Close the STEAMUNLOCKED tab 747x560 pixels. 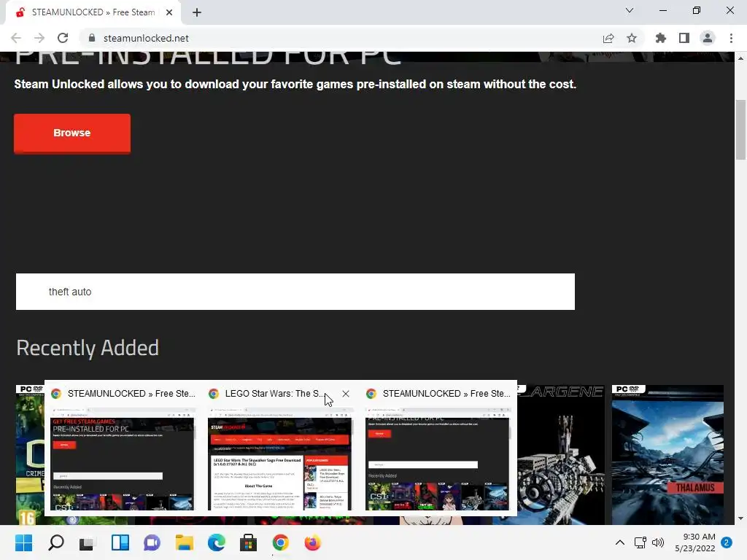169,13
